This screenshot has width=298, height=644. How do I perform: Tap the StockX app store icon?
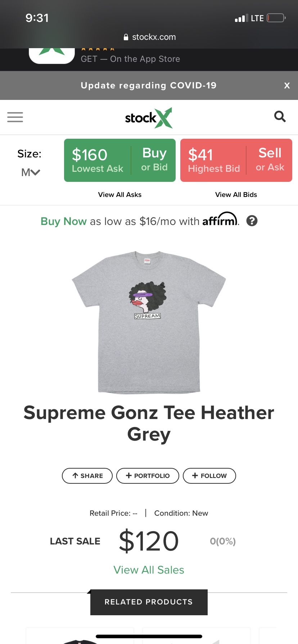52,56
